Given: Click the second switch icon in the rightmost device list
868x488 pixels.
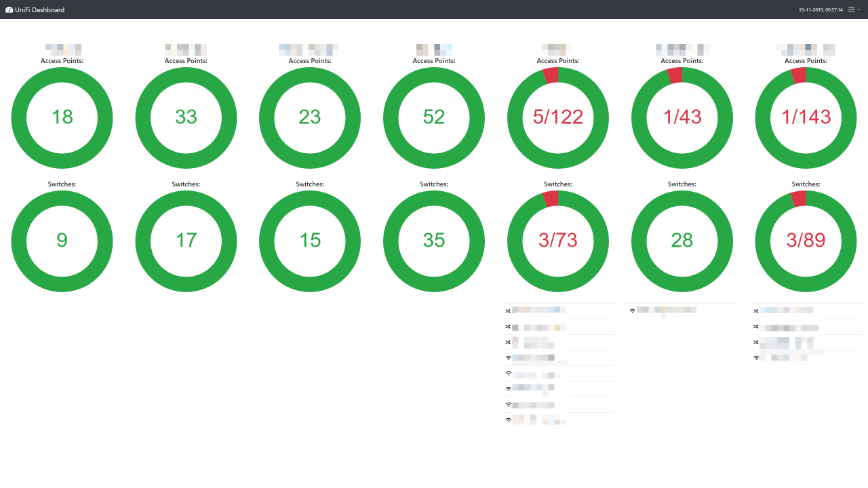Looking at the screenshot, I should pos(756,327).
